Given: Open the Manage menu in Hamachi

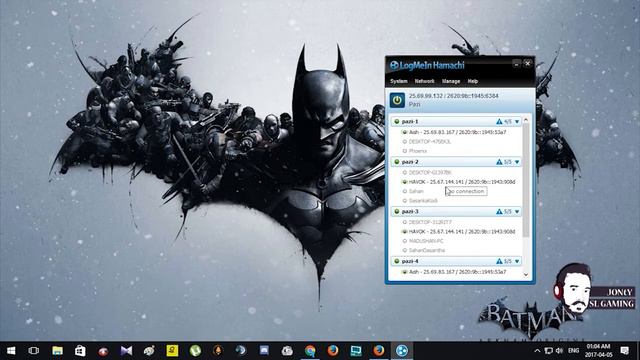Looking at the screenshot, I should pos(451,81).
